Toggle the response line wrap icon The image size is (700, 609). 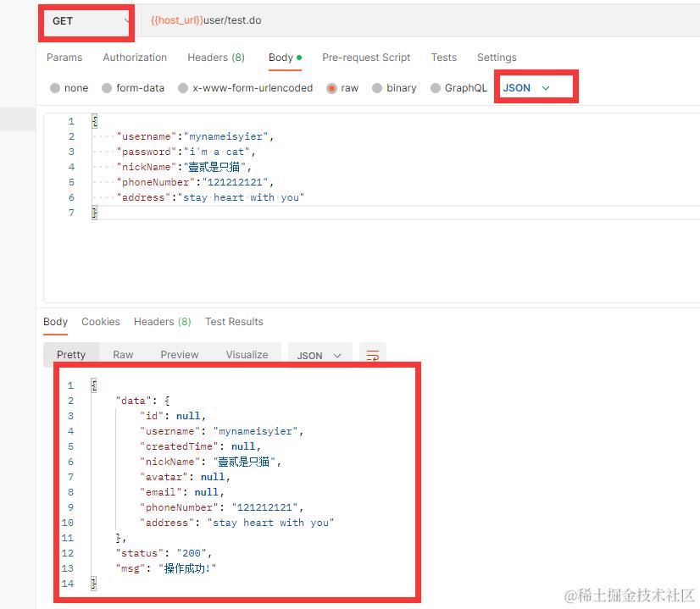tap(373, 355)
